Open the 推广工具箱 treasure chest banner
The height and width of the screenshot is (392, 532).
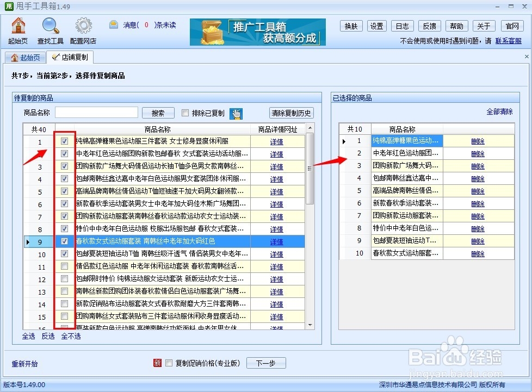(x=257, y=32)
